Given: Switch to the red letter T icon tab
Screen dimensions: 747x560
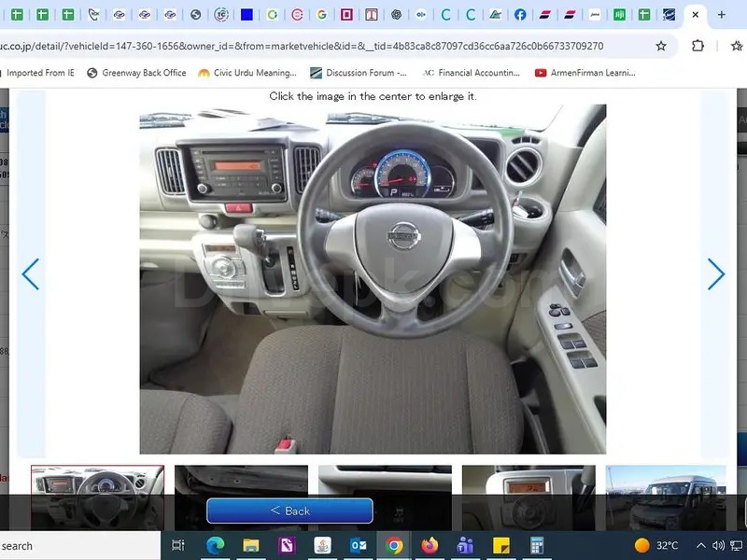Looking at the screenshot, I should (371, 15).
